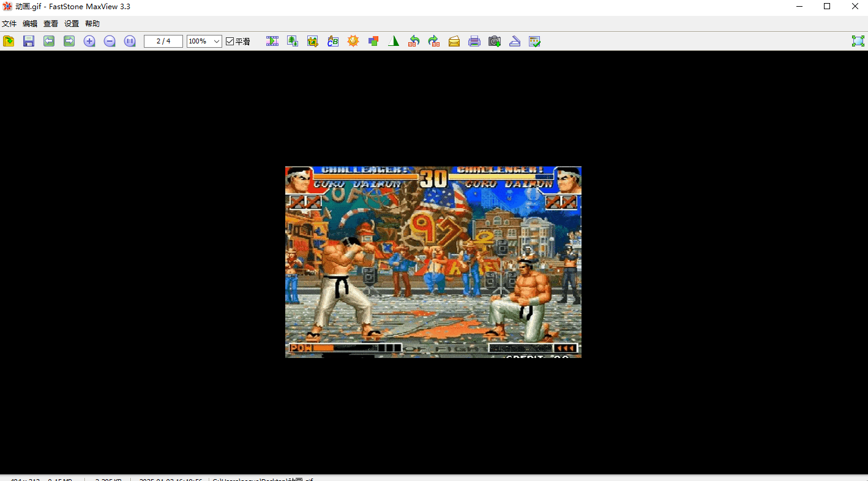The width and height of the screenshot is (868, 481).
Task: Zoom out with the minus magnifier
Action: tap(110, 41)
